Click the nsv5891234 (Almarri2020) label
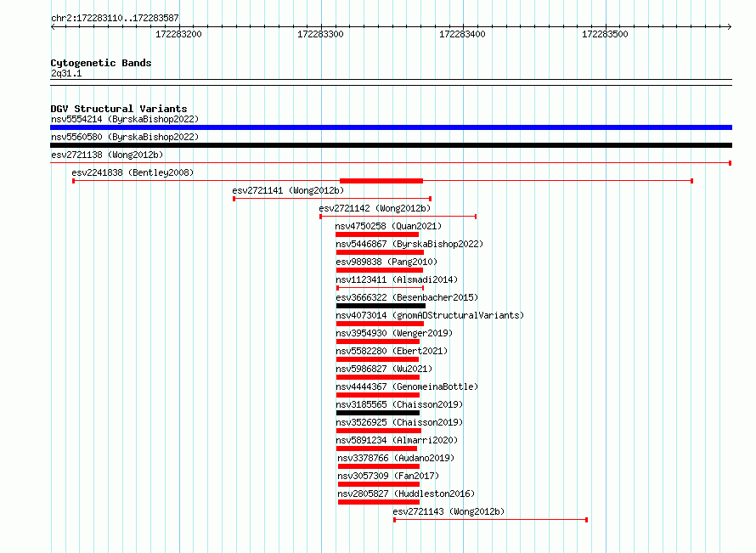756x553 pixels. [397, 440]
